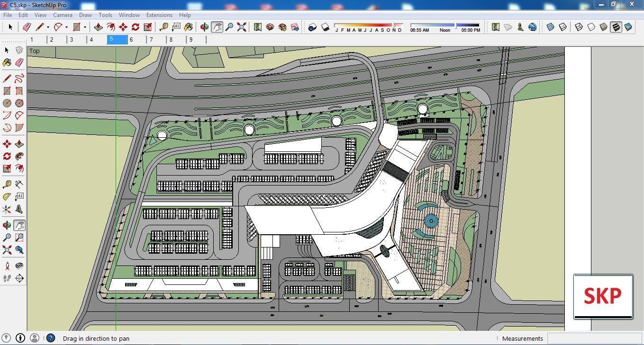The width and height of the screenshot is (644, 345).
Task: Enable Shaded With Textures style
Action: pos(616,27)
